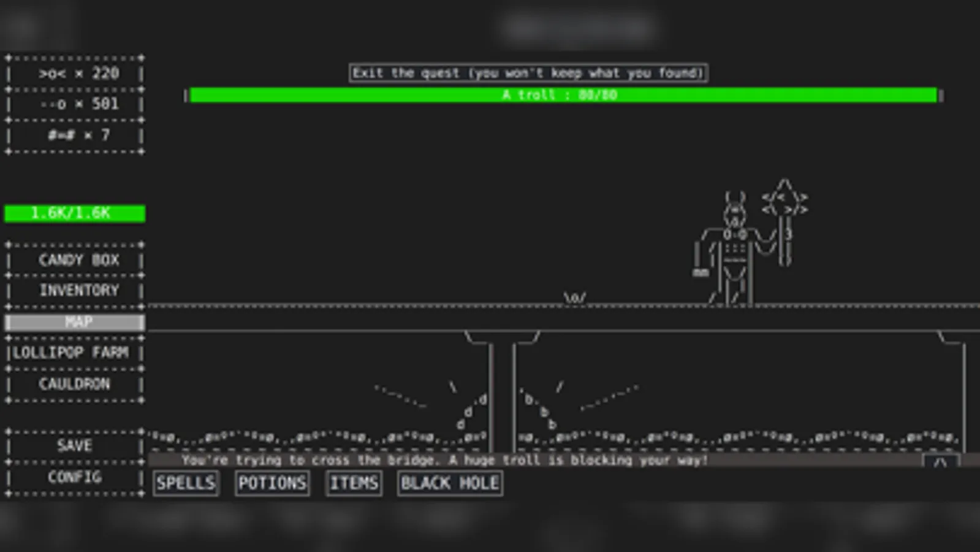Click the troll's spiked club weapon
The width and height of the screenshot is (980, 552).
(x=784, y=222)
